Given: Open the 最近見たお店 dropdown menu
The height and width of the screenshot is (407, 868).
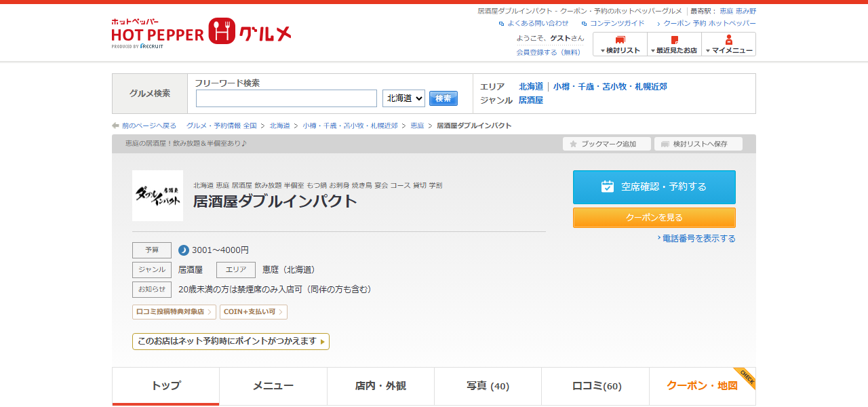Looking at the screenshot, I should 674,44.
